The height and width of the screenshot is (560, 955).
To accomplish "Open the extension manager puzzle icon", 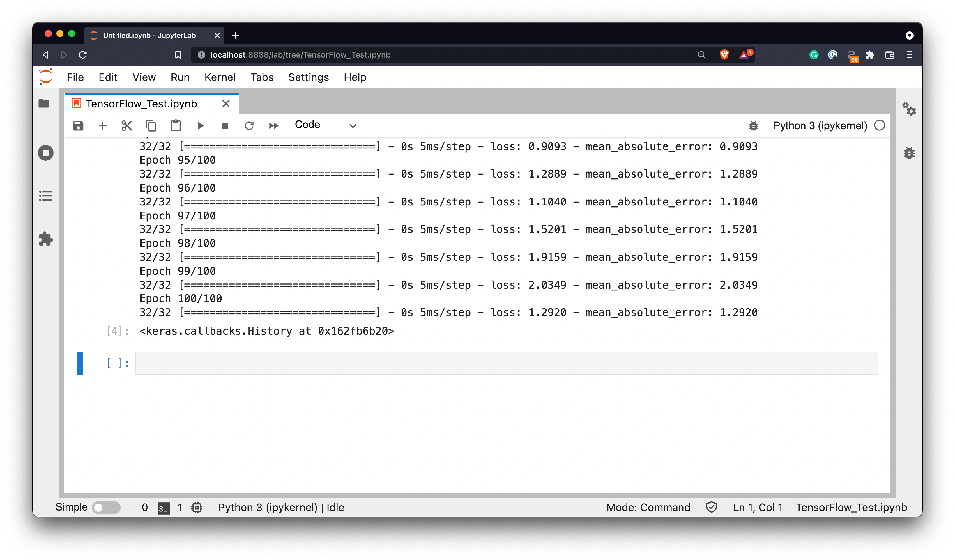I will pos(45,239).
